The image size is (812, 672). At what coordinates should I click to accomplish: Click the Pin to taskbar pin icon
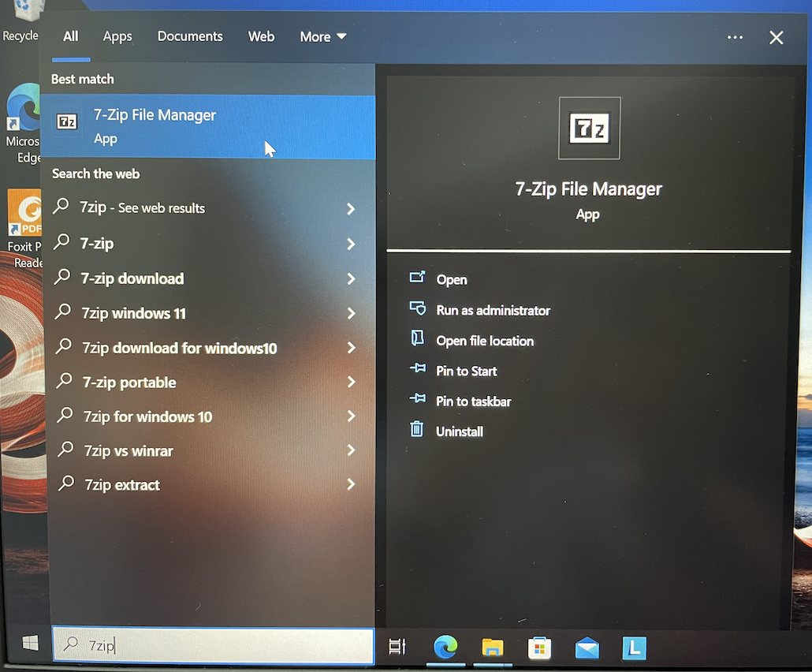click(417, 398)
